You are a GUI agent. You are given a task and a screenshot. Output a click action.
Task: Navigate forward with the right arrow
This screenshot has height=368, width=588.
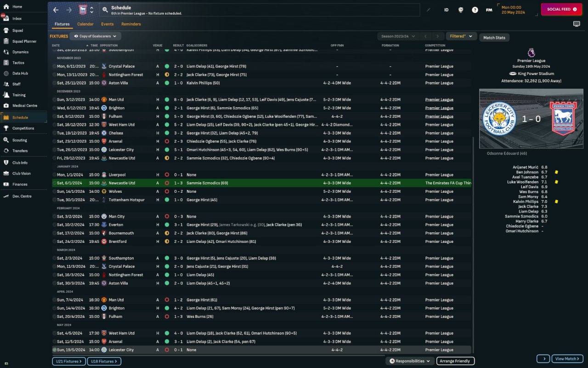[69, 10]
